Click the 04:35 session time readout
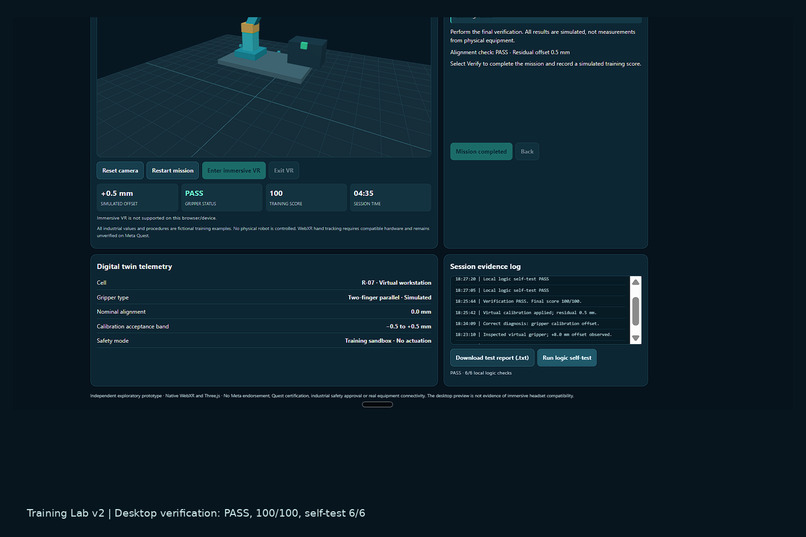The height and width of the screenshot is (537, 806). 390,198
